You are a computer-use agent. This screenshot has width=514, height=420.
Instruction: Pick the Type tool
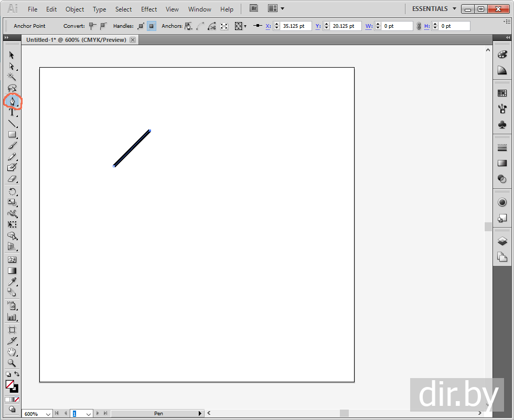tap(12, 112)
